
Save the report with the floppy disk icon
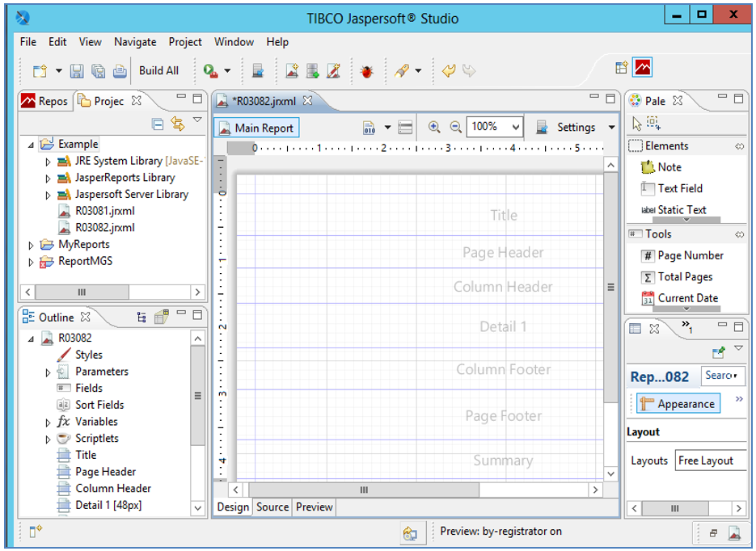[77, 71]
